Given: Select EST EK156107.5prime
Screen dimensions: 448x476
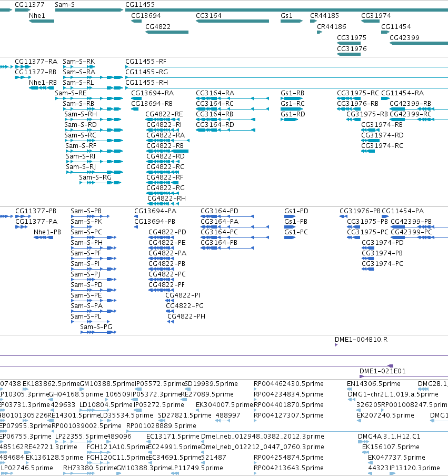Looking at the screenshot, I should tap(391, 447).
